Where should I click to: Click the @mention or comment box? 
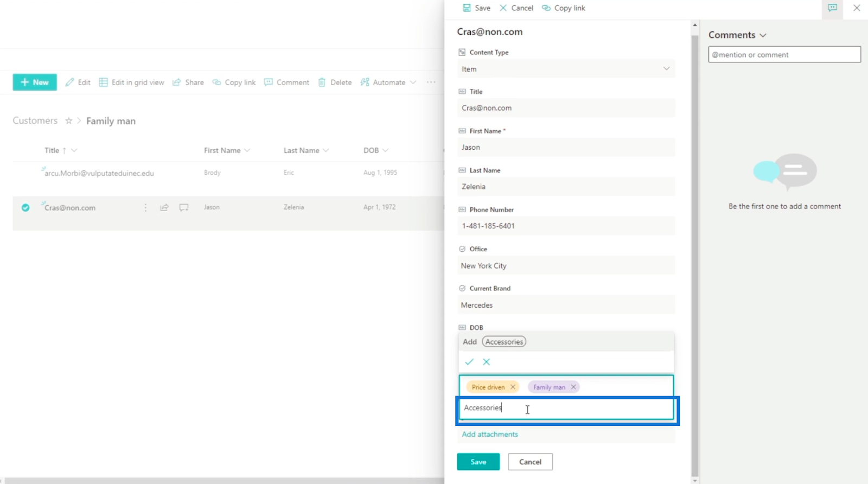click(x=784, y=55)
